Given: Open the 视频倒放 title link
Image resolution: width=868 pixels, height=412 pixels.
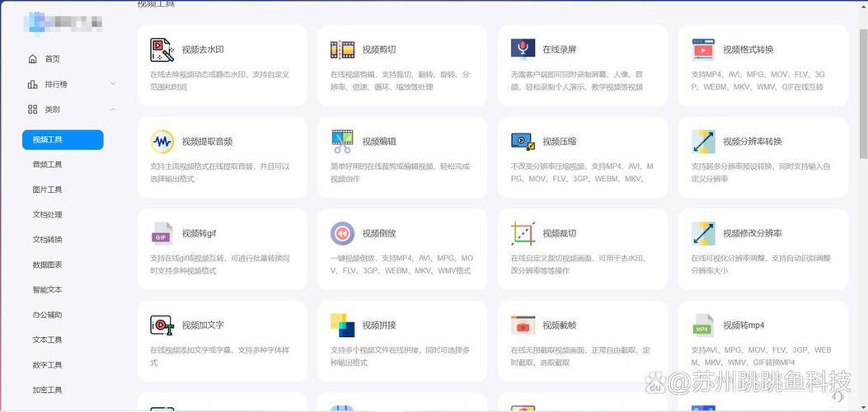Looking at the screenshot, I should (x=379, y=233).
